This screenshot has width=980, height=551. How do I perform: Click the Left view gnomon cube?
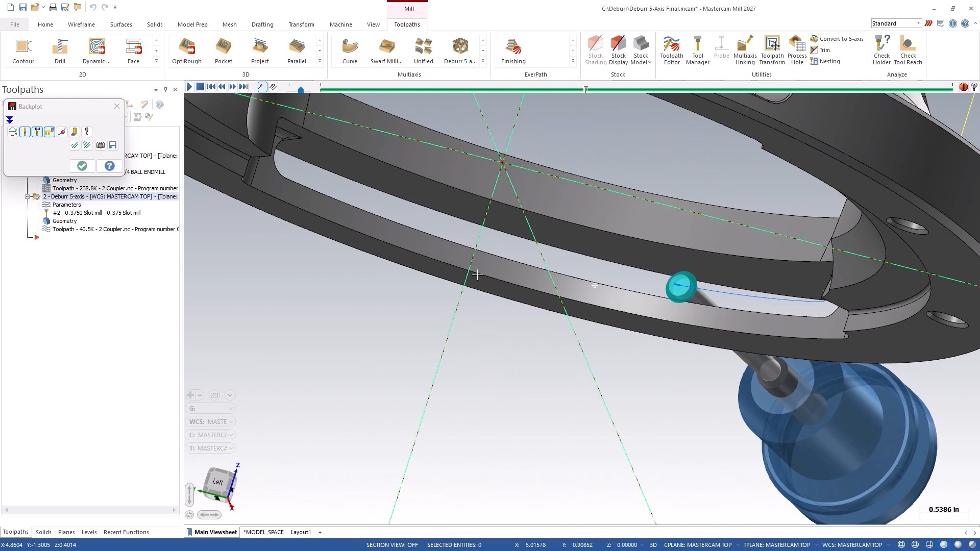(x=219, y=482)
